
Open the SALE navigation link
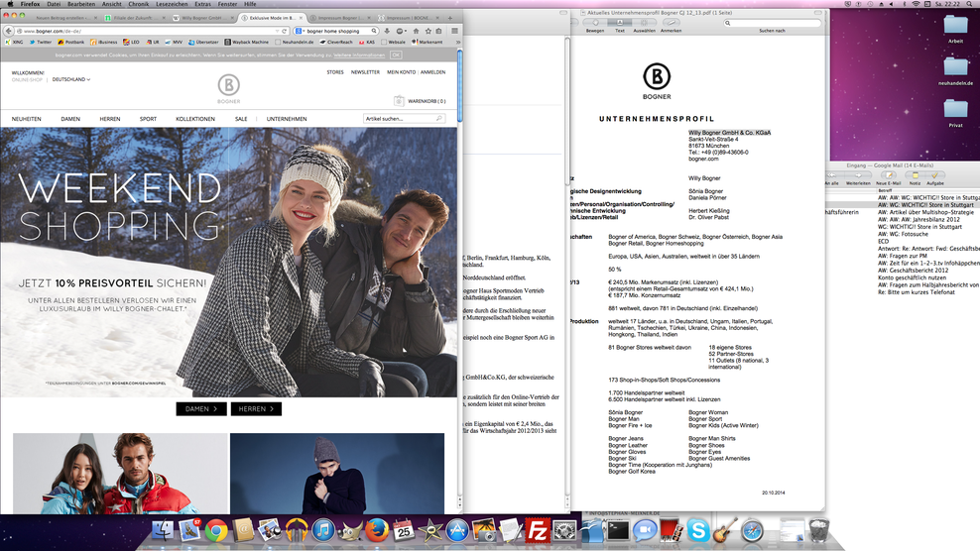tap(241, 119)
